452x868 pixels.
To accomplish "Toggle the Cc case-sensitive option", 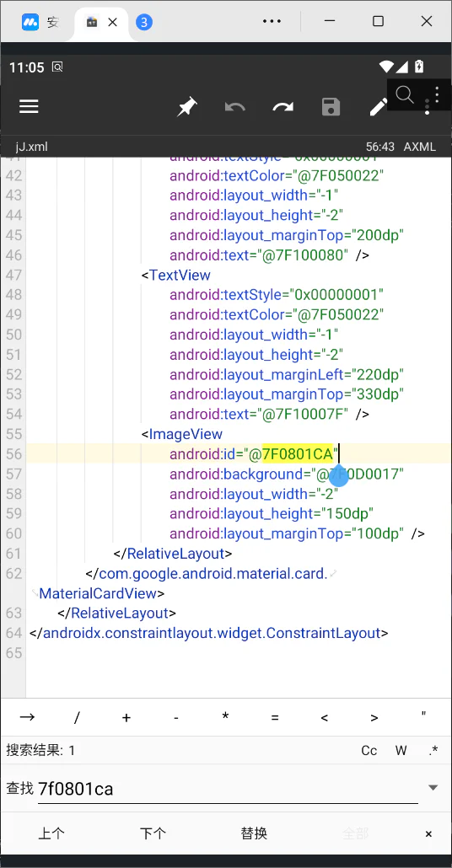I will coord(369,751).
